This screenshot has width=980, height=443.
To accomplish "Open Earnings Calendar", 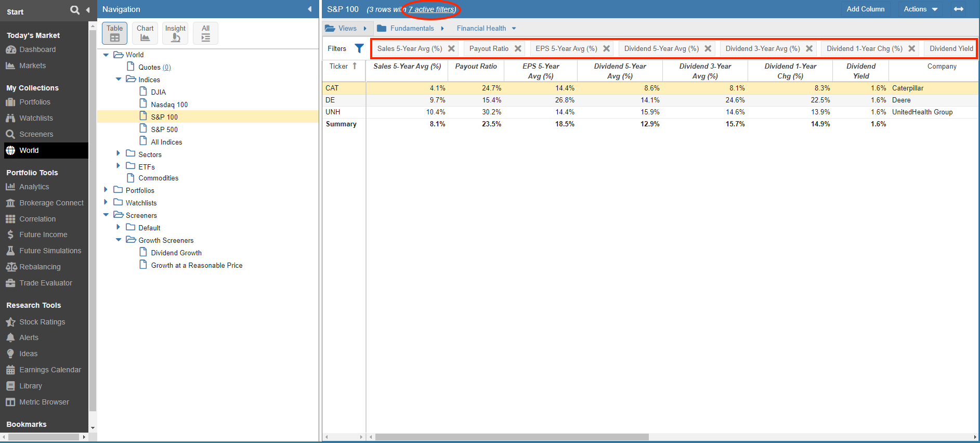I will [x=50, y=370].
